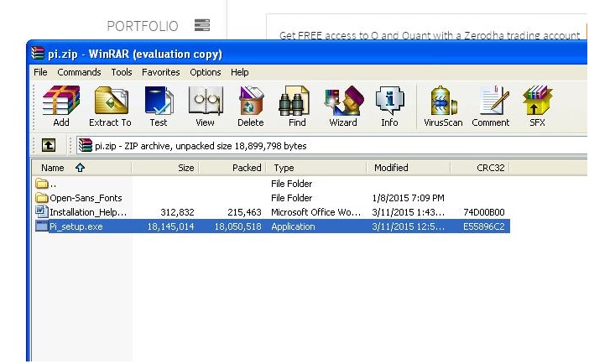Sort by the Name column header
This screenshot has width=589, height=364.
pos(81,168)
